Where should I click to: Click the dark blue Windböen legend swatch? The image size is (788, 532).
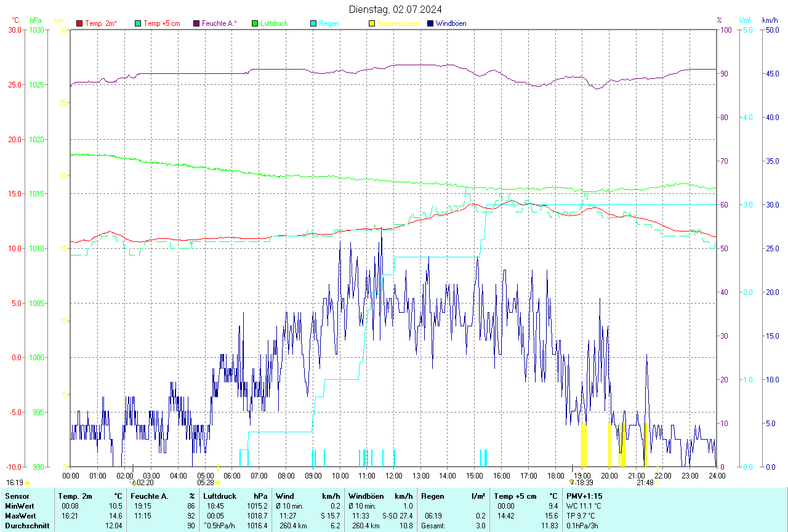coord(431,23)
